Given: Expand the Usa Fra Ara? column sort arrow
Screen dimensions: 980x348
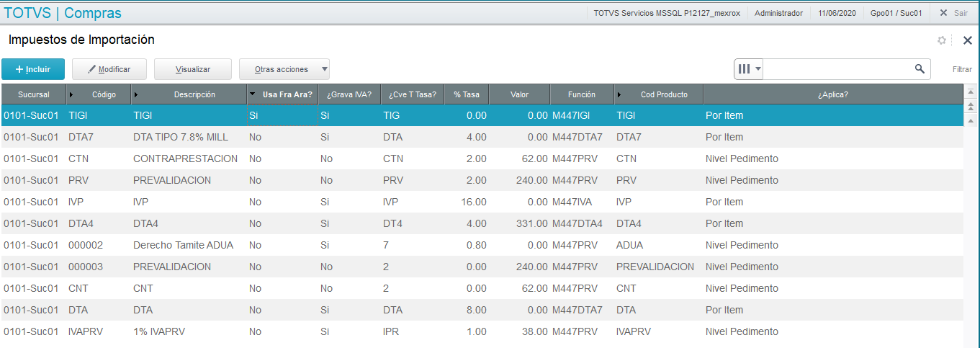Looking at the screenshot, I should 252,94.
